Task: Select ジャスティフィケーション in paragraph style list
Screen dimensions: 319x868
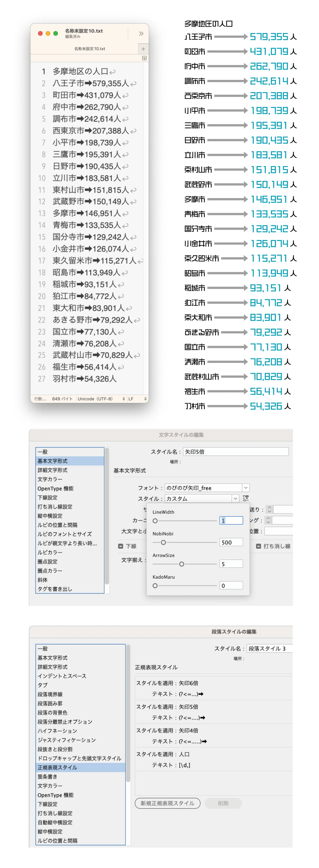Action: (x=81, y=740)
